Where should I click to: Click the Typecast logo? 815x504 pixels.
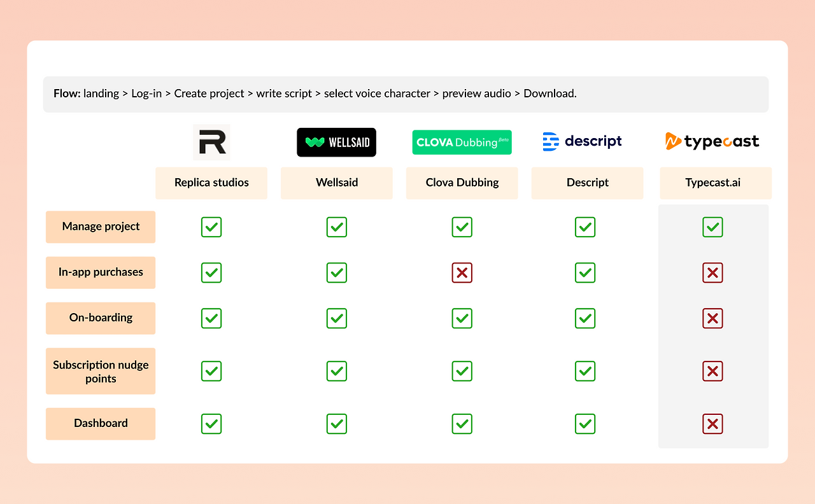[x=712, y=141]
